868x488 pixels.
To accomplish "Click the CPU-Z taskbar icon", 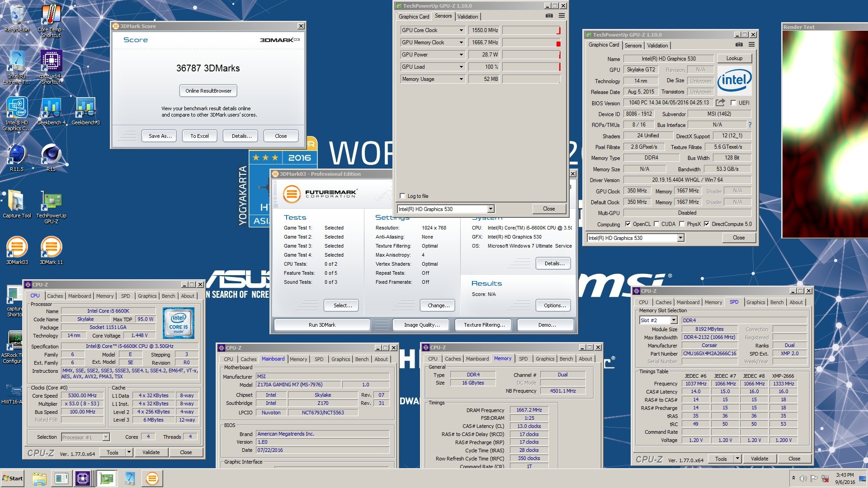I will point(83,479).
